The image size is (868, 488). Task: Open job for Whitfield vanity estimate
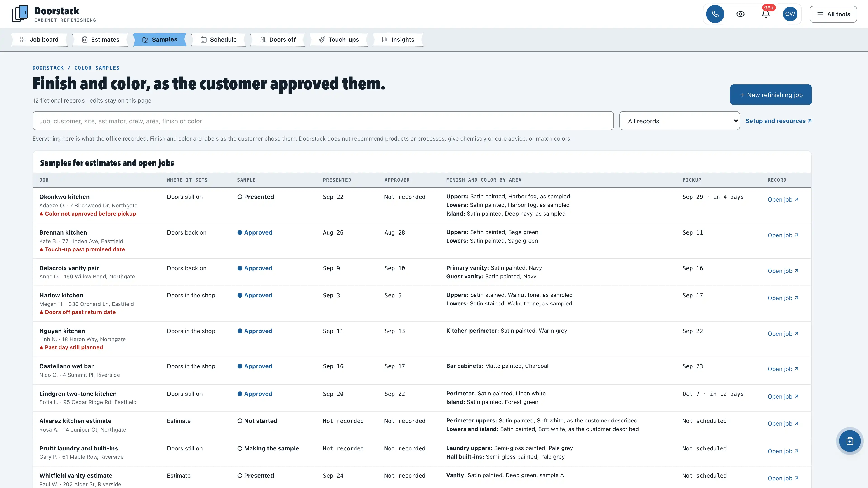(x=783, y=478)
